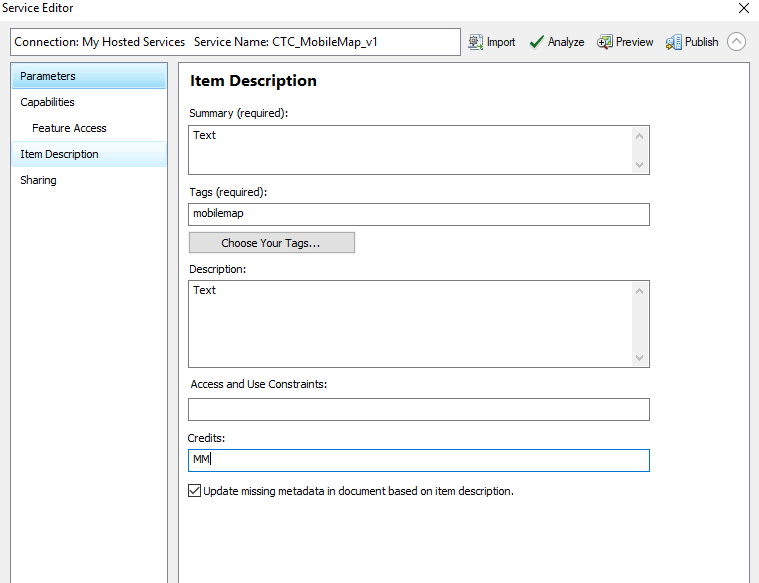
Task: Click the Description box scroll-up arrow
Action: (640, 290)
